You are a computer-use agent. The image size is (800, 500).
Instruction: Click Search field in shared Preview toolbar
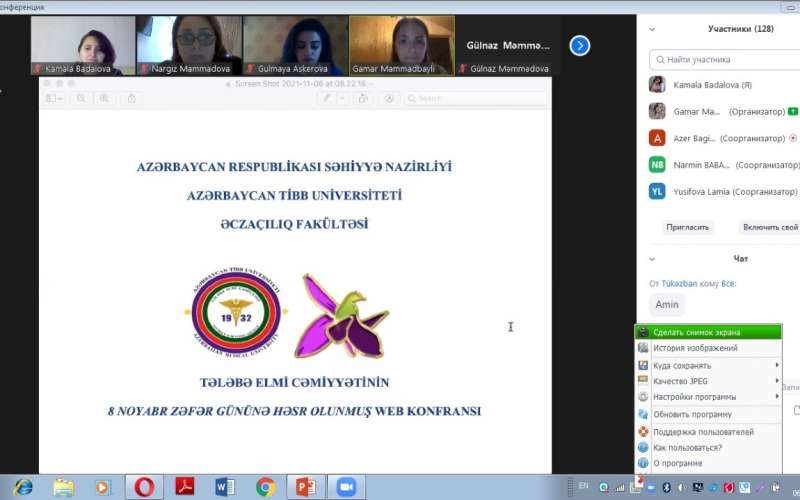pyautogui.click(x=476, y=98)
